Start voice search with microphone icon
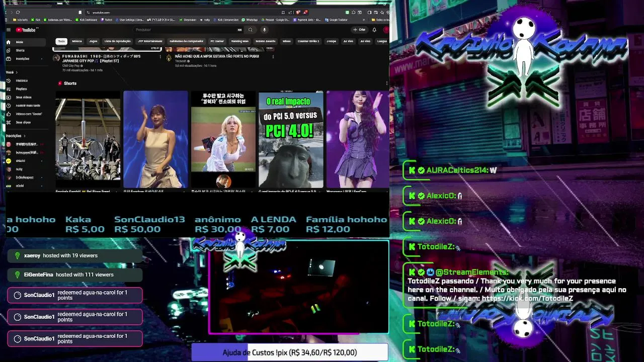This screenshot has width=644, height=362. pyautogui.click(x=264, y=30)
